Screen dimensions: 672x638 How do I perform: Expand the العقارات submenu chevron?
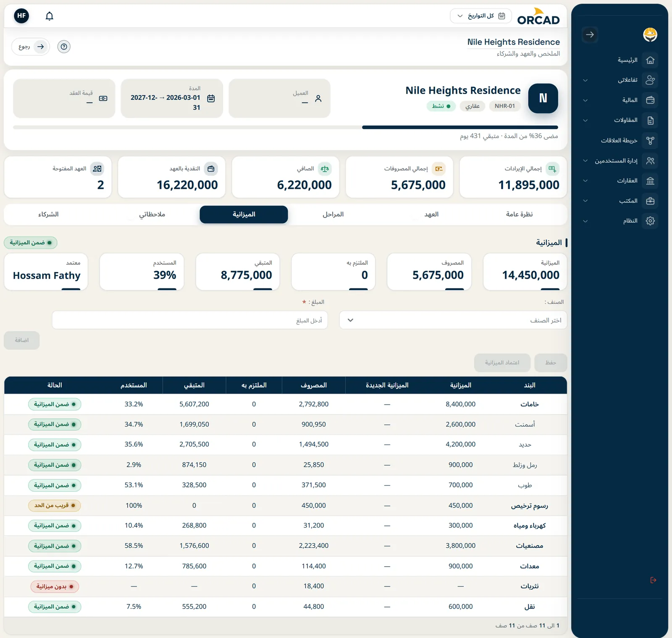(x=585, y=181)
